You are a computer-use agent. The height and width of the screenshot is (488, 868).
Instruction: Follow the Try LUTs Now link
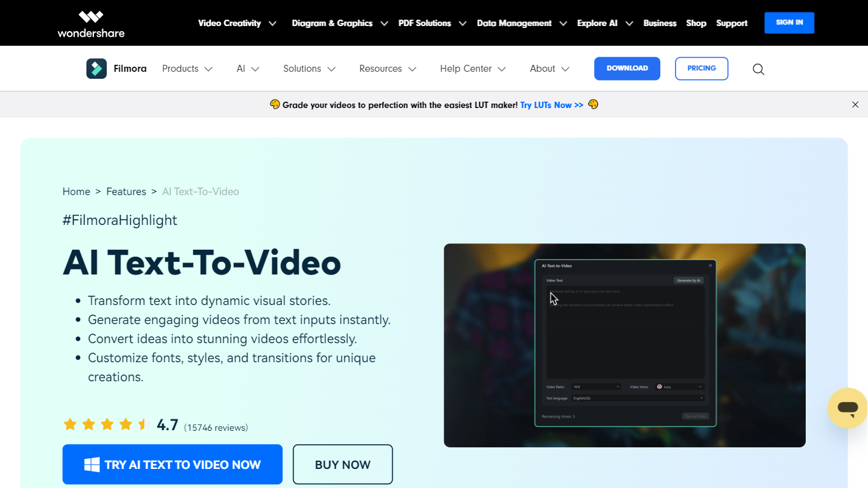pyautogui.click(x=552, y=105)
